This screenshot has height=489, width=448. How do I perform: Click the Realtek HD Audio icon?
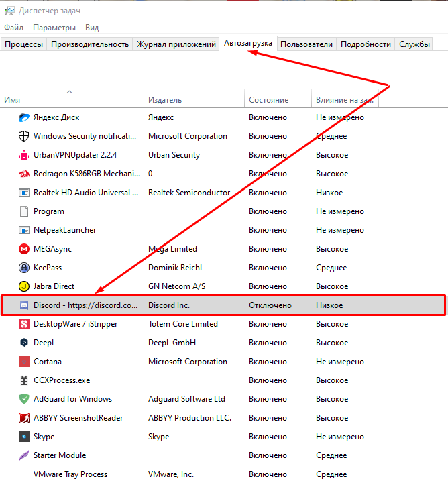click(24, 193)
